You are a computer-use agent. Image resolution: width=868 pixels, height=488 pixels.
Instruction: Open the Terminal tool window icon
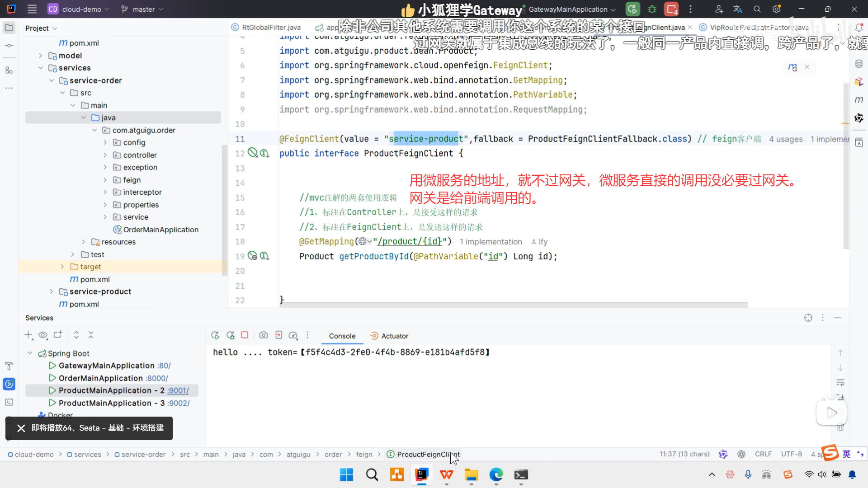9,402
